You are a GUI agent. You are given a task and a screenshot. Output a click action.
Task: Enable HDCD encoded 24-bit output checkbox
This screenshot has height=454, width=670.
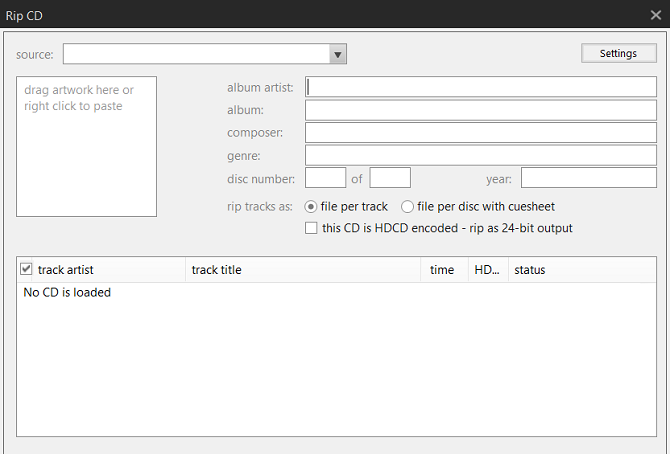311,228
